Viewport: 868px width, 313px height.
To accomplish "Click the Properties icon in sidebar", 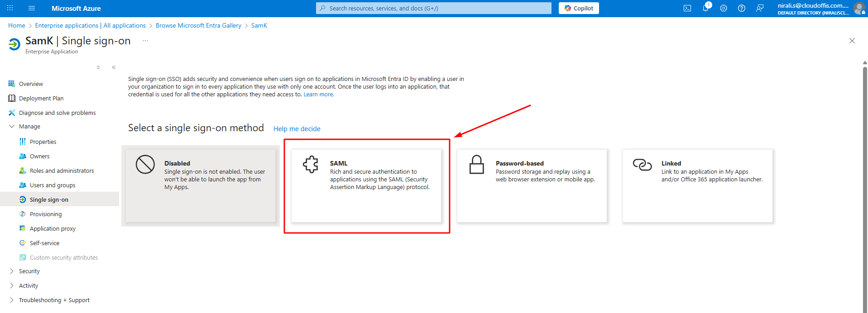I will click(23, 142).
